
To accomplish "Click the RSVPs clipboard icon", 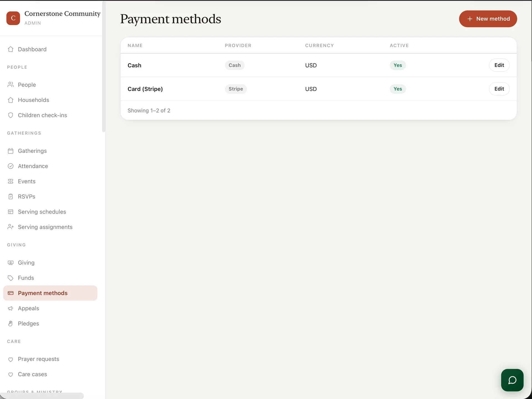I will coord(11,196).
